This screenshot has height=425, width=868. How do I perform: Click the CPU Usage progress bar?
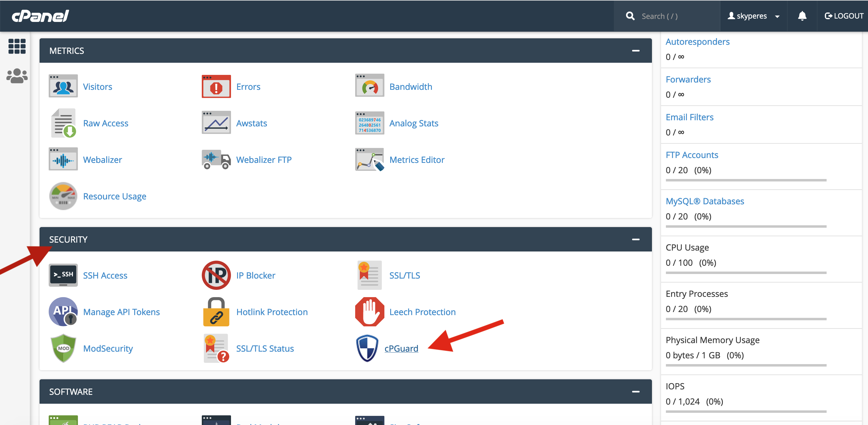tap(746, 273)
